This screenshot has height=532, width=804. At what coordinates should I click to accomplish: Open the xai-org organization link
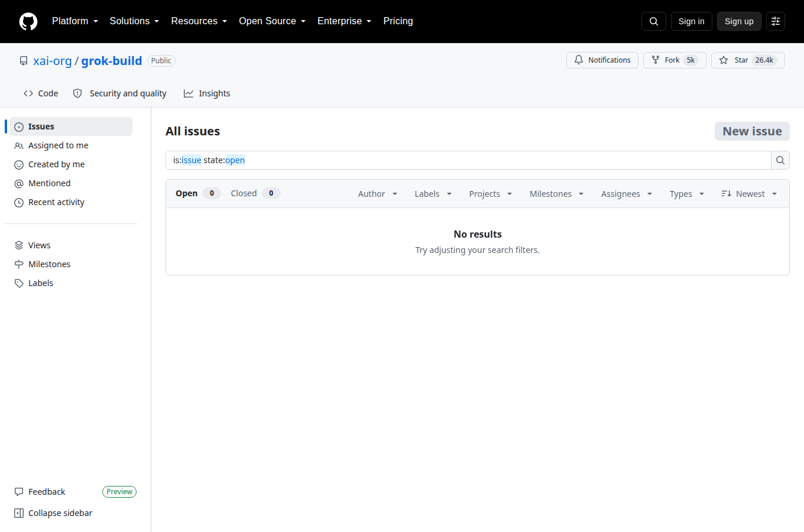click(x=53, y=61)
